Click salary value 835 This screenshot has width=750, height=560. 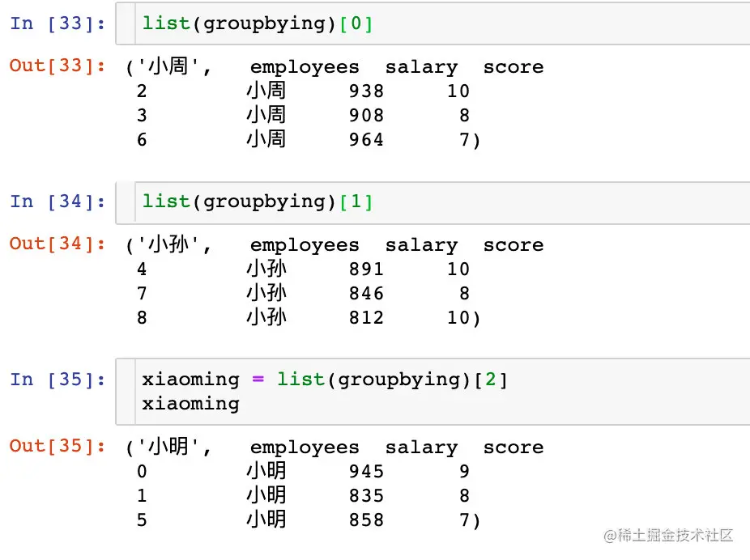tap(366, 496)
